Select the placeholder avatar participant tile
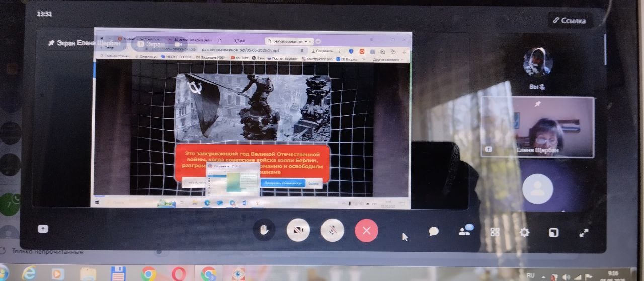The width and height of the screenshot is (644, 281). point(538,189)
